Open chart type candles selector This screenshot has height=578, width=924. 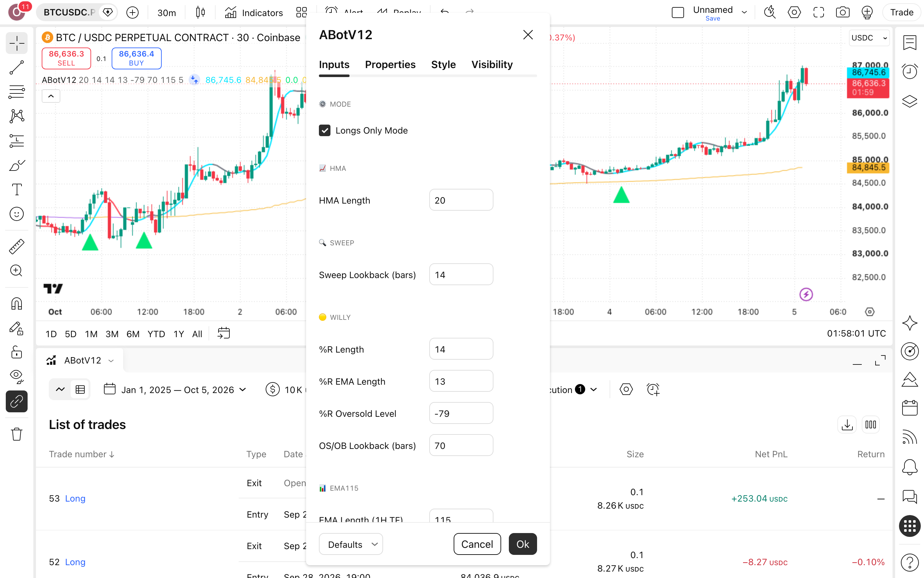(201, 13)
